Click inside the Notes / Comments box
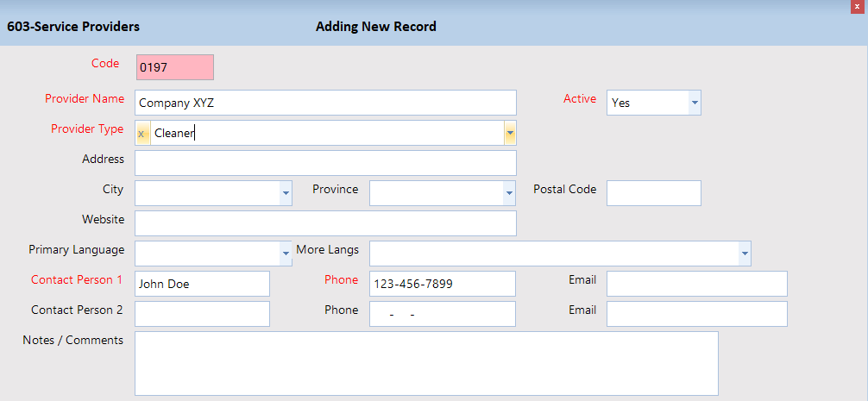The height and width of the screenshot is (401, 868). [426, 363]
